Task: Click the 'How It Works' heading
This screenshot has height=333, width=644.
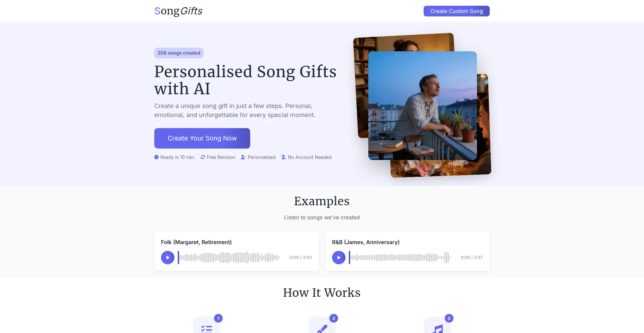Action: pyautogui.click(x=322, y=293)
